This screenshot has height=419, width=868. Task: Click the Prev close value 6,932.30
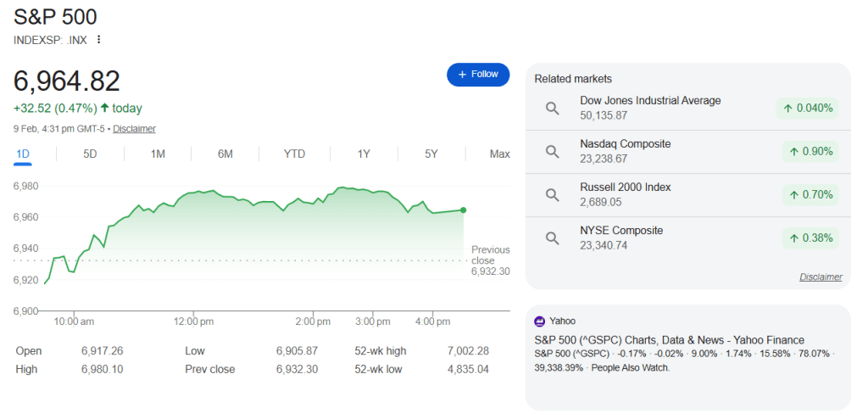coord(298,369)
